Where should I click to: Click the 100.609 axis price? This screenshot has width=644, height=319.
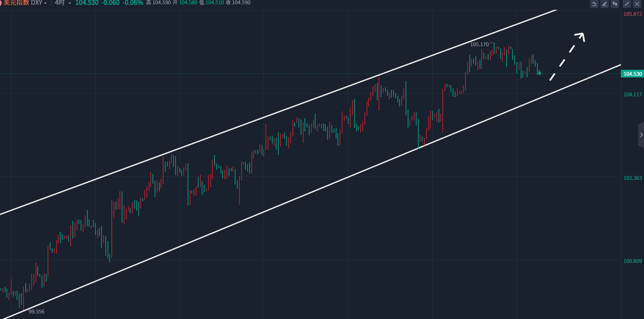coord(632,261)
